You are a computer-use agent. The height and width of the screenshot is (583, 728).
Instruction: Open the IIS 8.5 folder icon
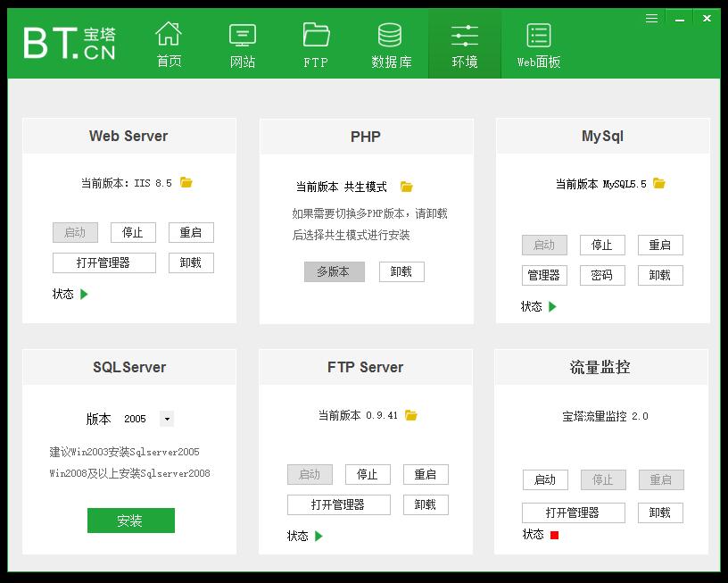(186, 182)
